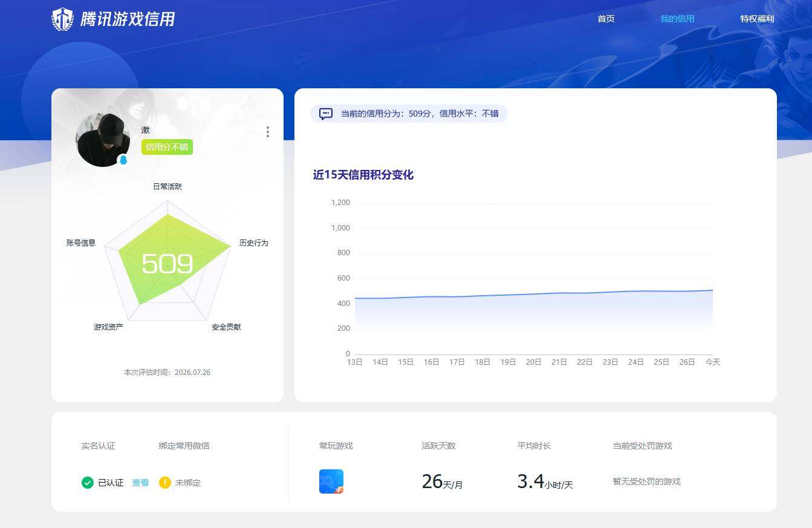The width and height of the screenshot is (812, 528).
Task: Go to 首页 in top navigation
Action: [606, 19]
